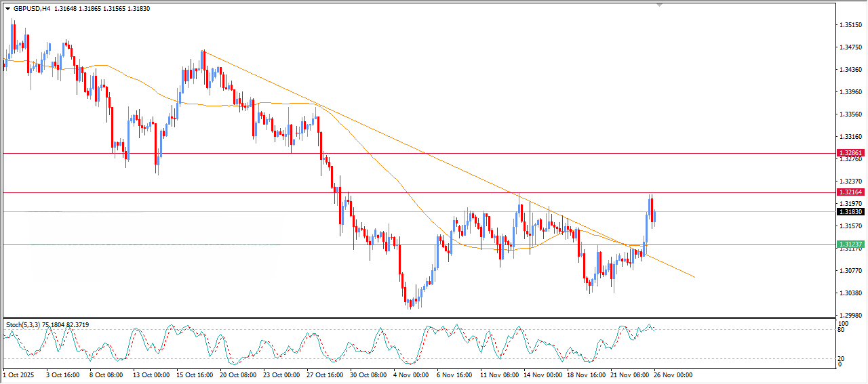This screenshot has height=384, width=868.
Task: Click the 1.35150 price scale value
Action: pos(850,25)
